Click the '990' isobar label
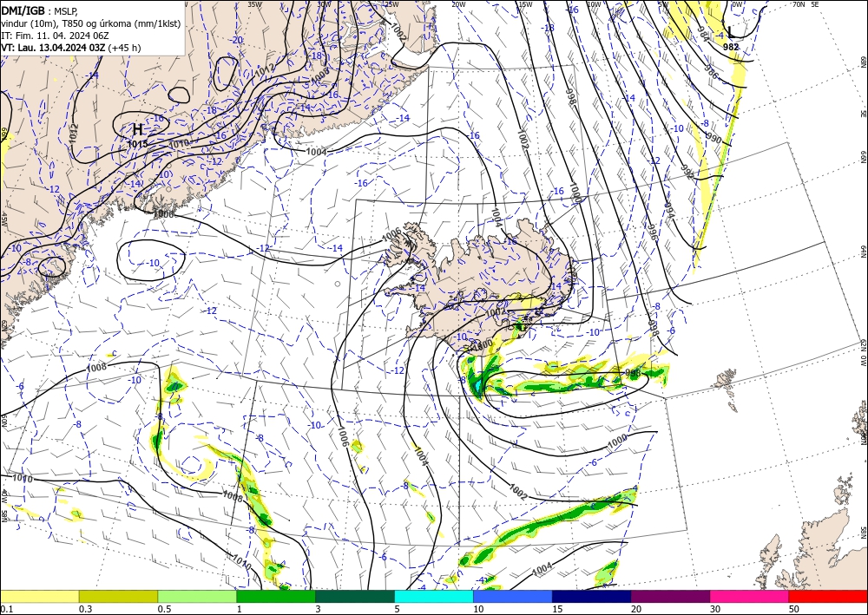This screenshot has width=868, height=615. click(714, 138)
